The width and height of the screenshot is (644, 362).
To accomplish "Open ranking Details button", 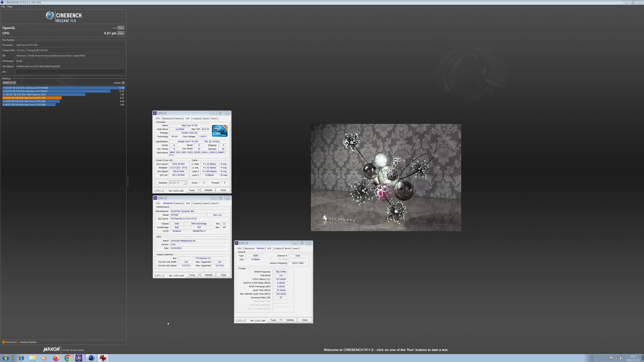I will click(x=123, y=83).
